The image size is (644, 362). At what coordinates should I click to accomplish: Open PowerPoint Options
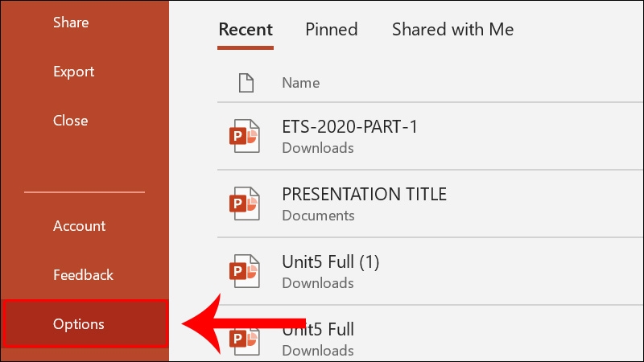tap(85, 324)
